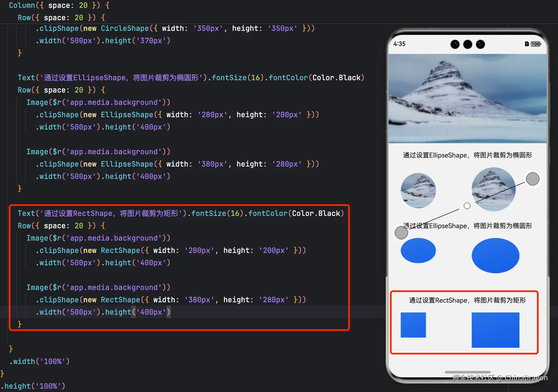This screenshot has height=392, width=558.
Task: Click the large blue rectangle shape
Action: pyautogui.click(x=495, y=330)
